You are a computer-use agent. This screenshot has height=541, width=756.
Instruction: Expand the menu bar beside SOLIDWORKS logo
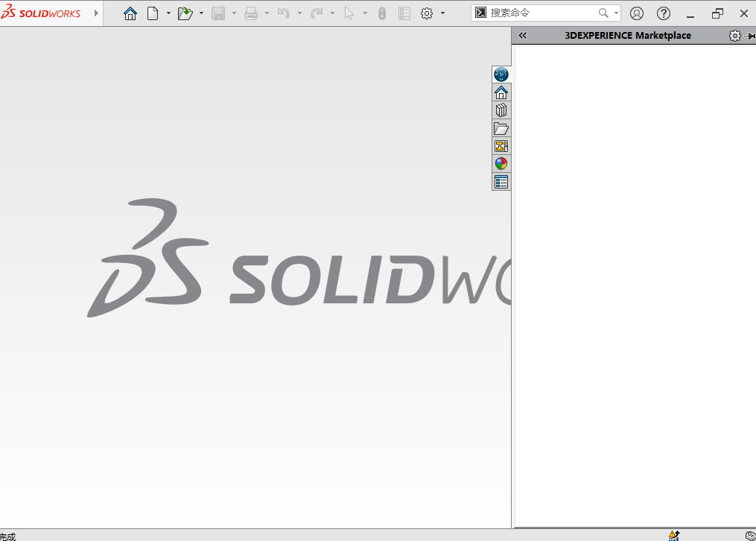point(95,13)
